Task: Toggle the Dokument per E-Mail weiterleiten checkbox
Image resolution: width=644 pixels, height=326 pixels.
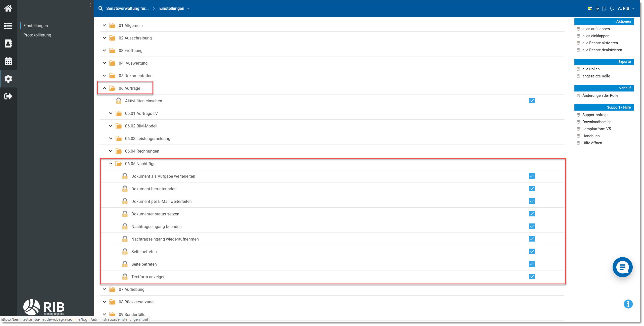Action: pos(532,201)
